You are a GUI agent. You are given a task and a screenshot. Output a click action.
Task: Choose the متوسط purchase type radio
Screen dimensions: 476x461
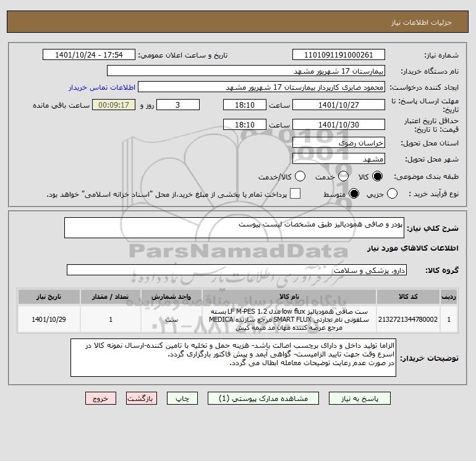pos(354,194)
